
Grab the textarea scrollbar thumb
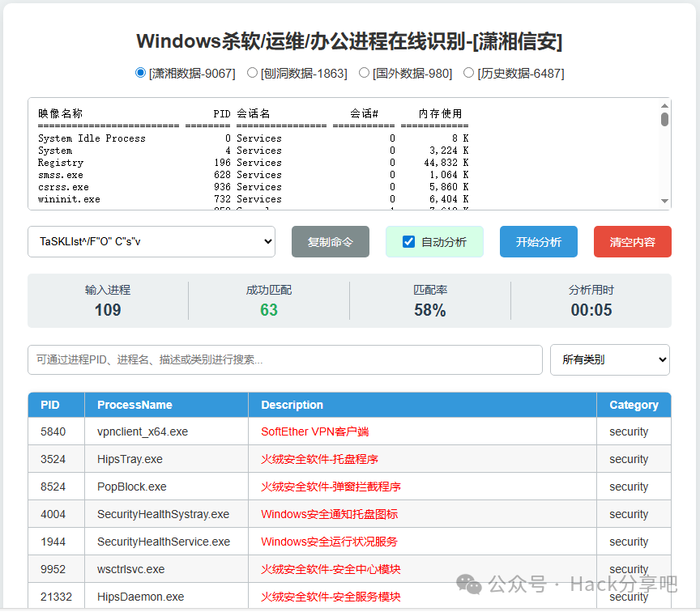point(664,119)
